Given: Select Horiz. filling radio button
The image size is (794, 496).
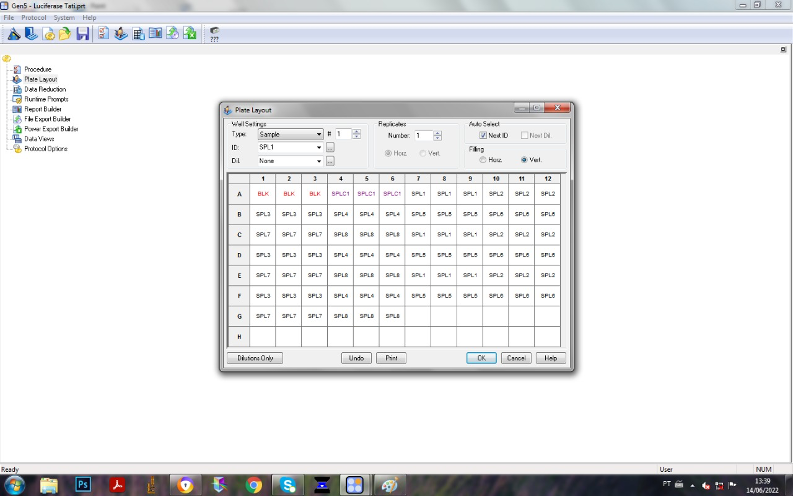Looking at the screenshot, I should click(482, 160).
